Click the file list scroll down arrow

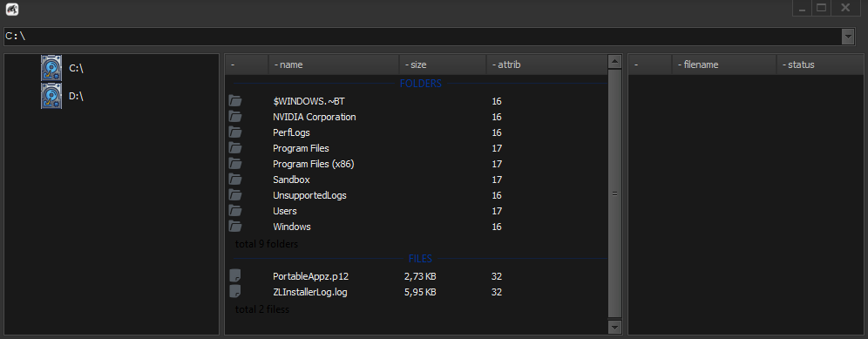pos(615,327)
